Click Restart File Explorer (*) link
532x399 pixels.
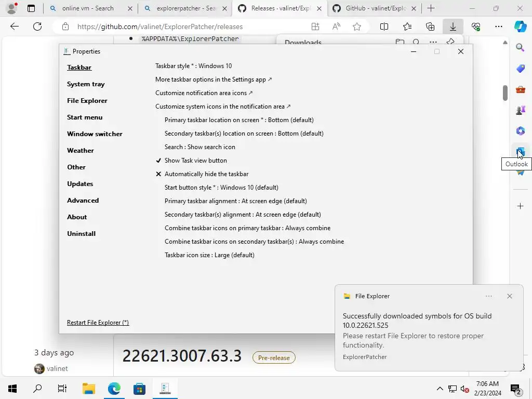point(98,322)
